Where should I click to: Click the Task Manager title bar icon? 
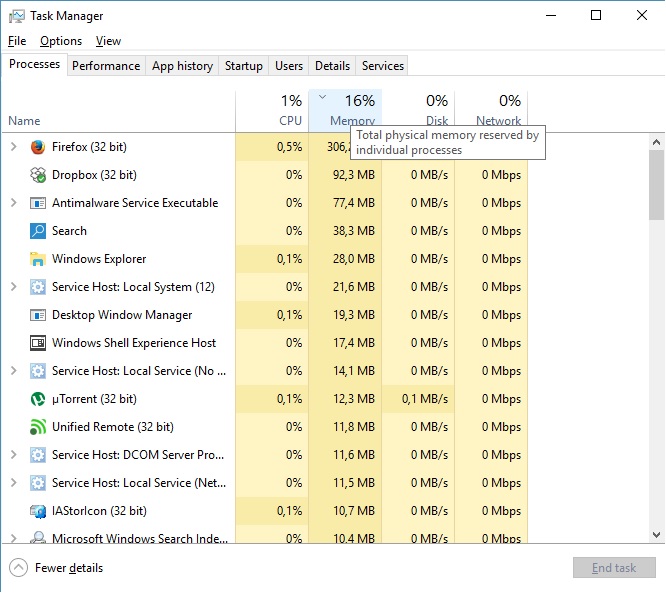[x=16, y=16]
